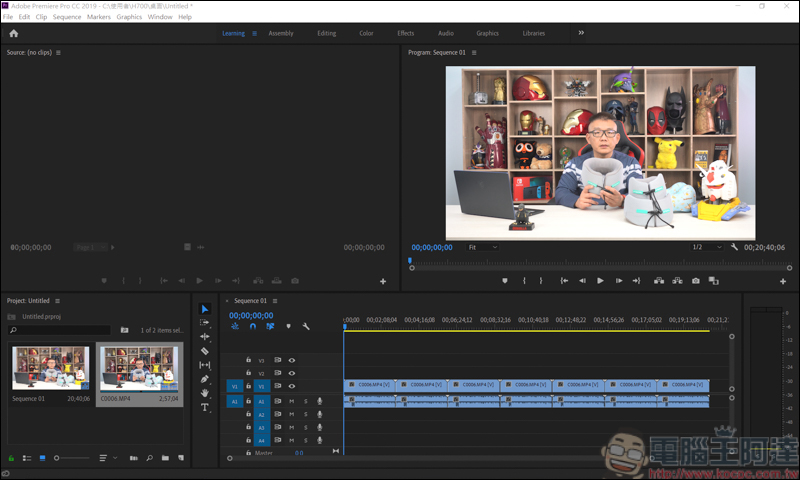Viewport: 800px width, 480px height.
Task: Choose the Hand tool
Action: coord(205,393)
